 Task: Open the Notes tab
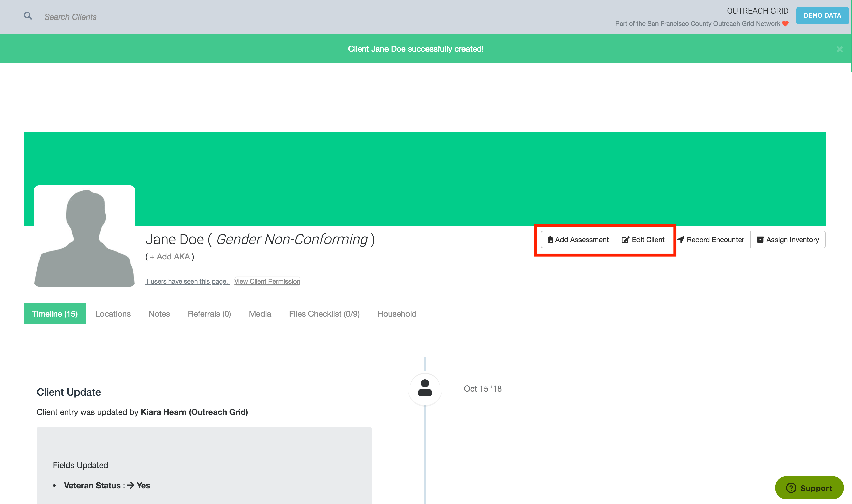click(x=159, y=314)
